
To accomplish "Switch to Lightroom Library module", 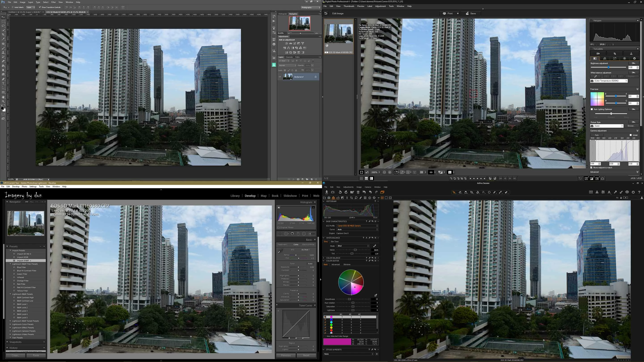I will click(235, 196).
